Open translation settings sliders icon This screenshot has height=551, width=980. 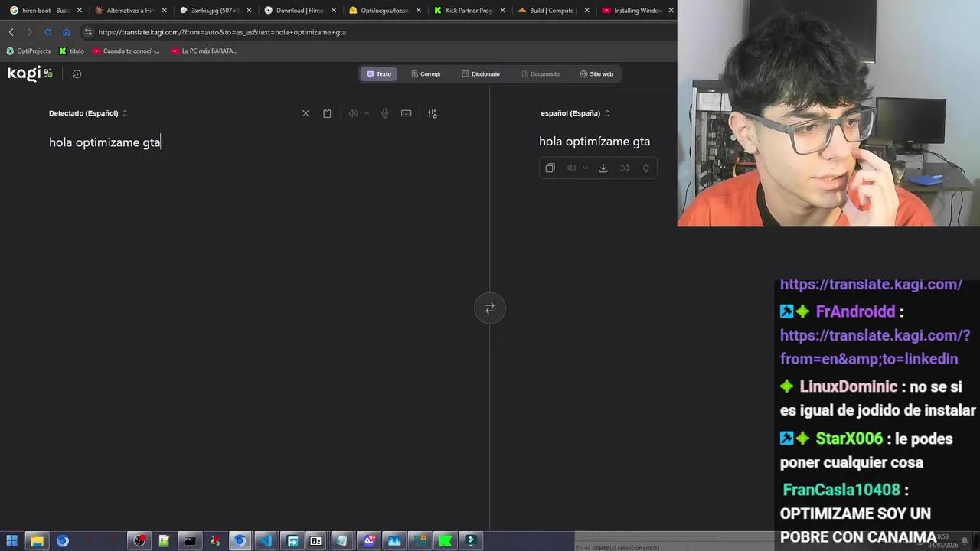tap(433, 113)
